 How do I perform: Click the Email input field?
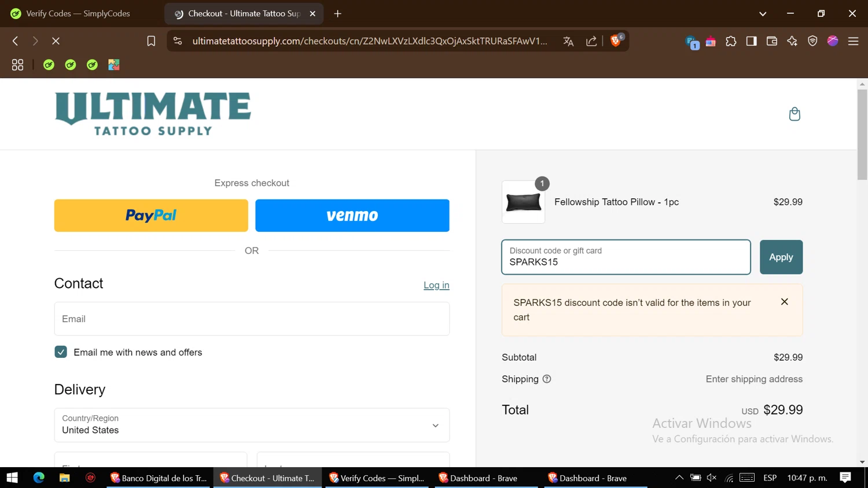[252, 319]
